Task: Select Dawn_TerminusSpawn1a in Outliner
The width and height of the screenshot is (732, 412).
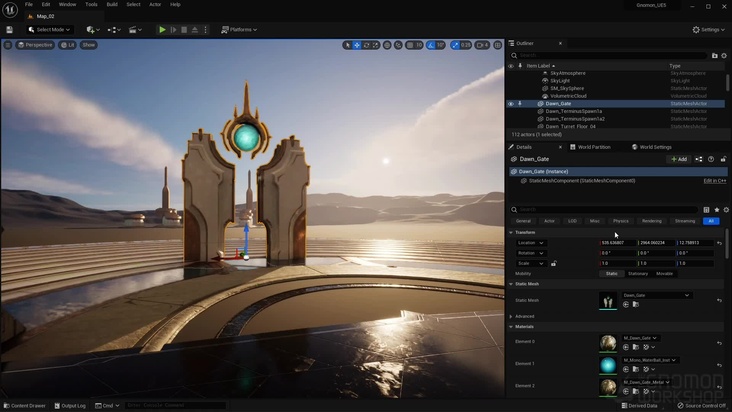Action: click(573, 111)
